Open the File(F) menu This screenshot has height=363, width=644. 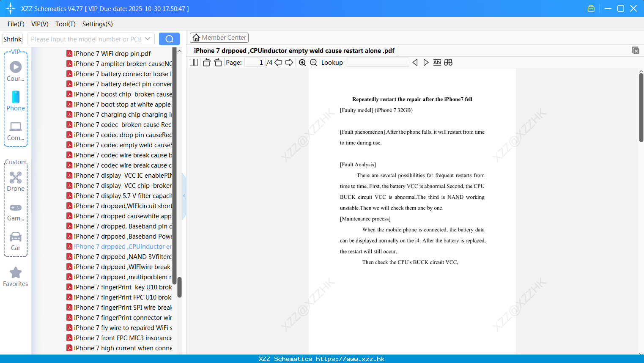(16, 24)
